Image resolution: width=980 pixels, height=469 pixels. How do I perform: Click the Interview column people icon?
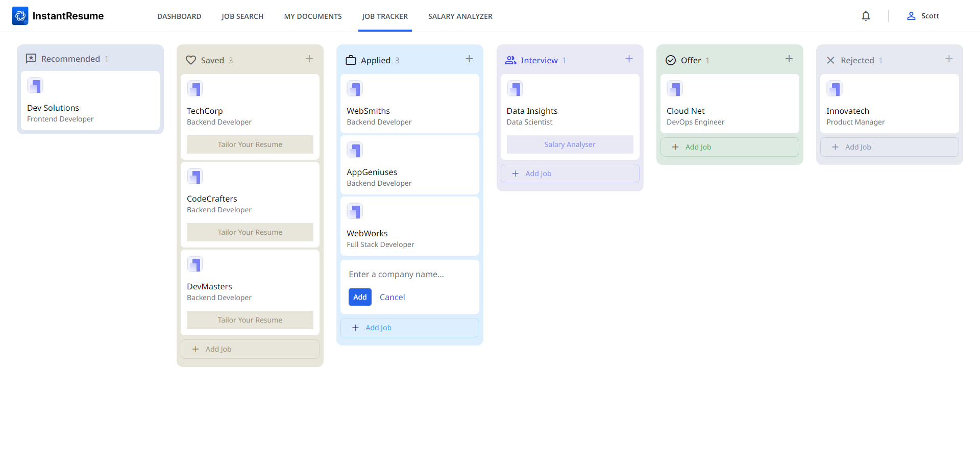(x=510, y=60)
